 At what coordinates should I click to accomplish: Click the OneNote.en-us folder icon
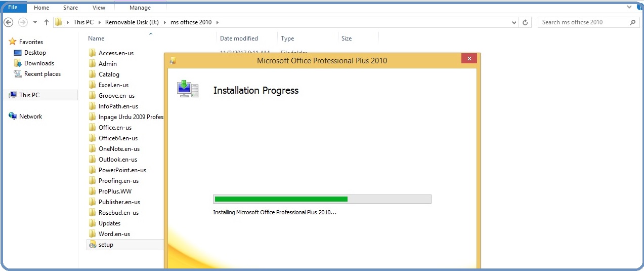92,148
